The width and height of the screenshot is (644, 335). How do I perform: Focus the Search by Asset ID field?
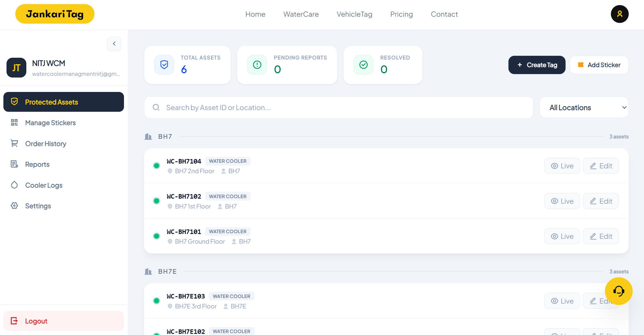pos(339,108)
